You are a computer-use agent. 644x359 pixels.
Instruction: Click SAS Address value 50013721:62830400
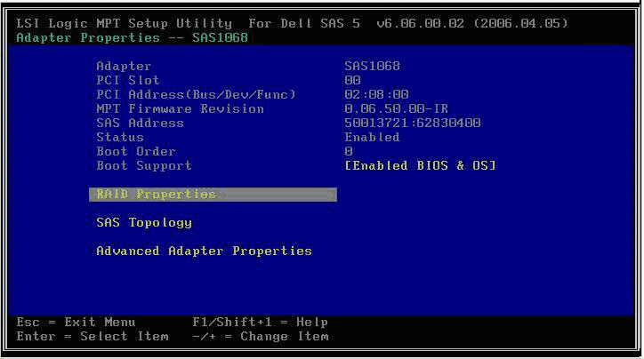click(x=413, y=123)
